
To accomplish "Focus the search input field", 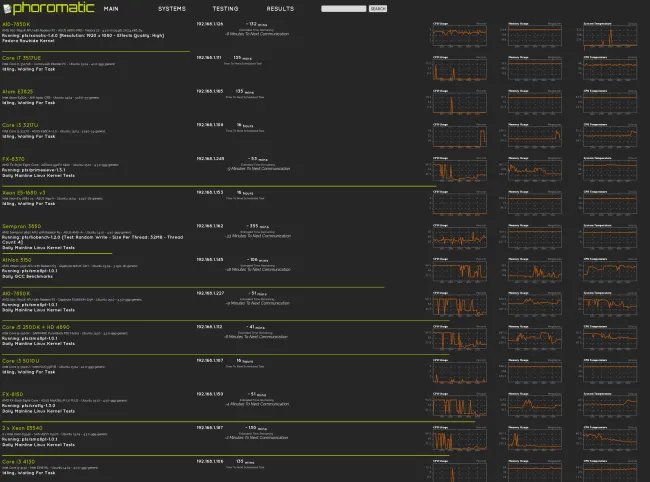I will [344, 9].
